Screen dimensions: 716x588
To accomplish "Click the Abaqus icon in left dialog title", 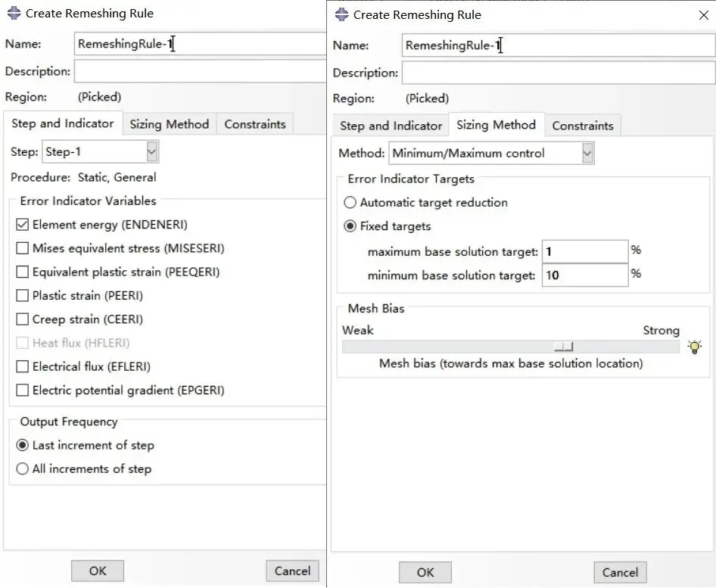I will coord(14,13).
